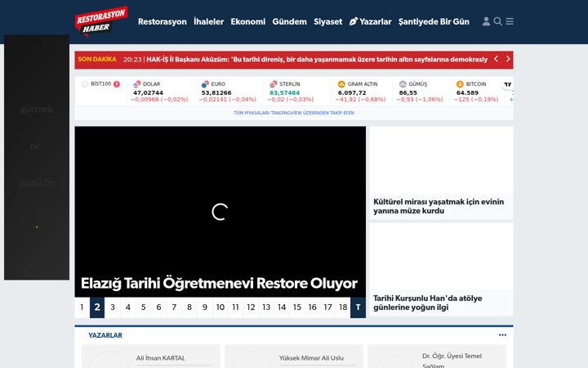The height and width of the screenshot is (368, 588).
Task: Select slide number 11
Action: point(235,307)
